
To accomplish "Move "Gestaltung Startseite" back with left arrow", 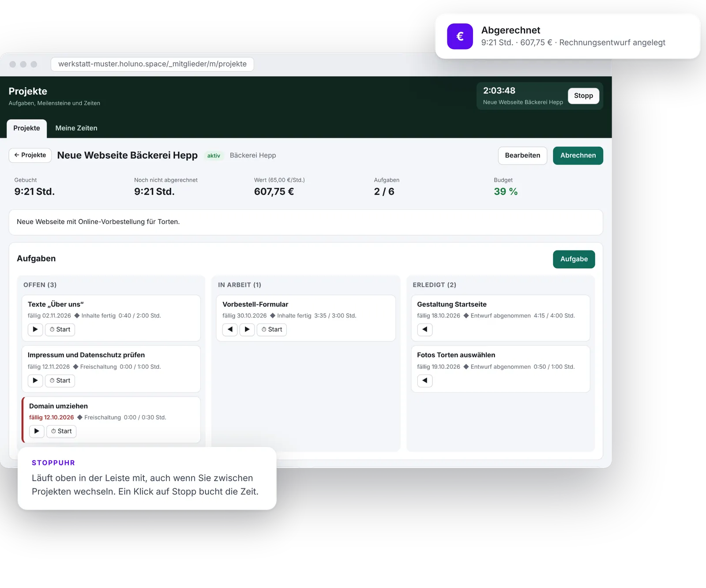I will tap(425, 330).
